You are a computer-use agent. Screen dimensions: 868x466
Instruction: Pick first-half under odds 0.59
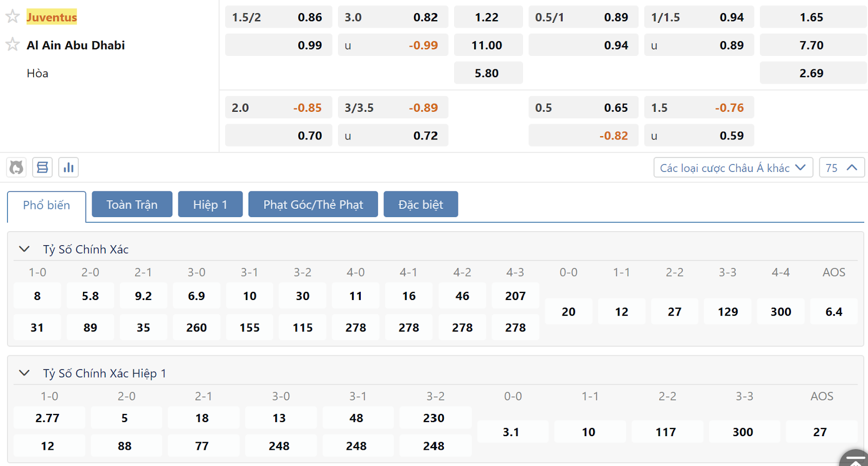click(x=699, y=136)
